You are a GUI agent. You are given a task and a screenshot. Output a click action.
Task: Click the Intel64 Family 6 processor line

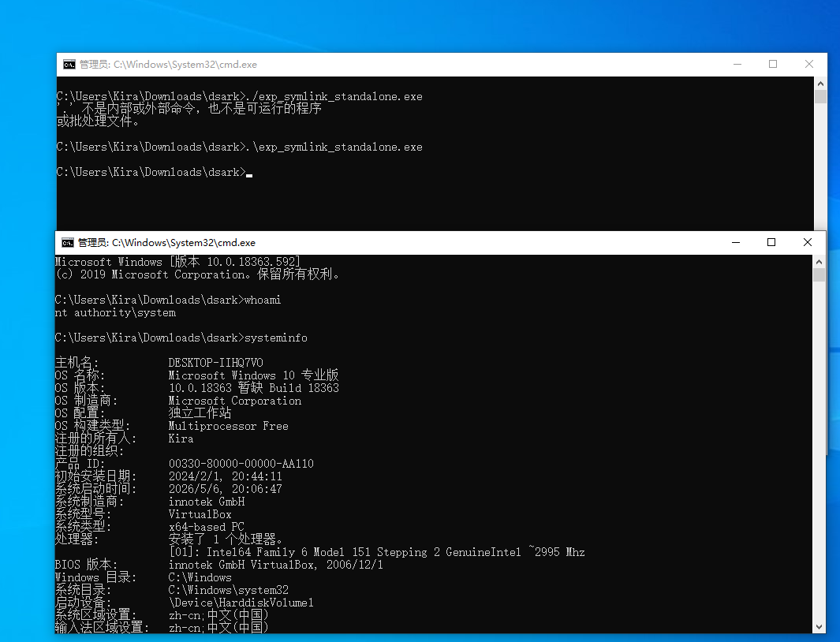[x=377, y=552]
